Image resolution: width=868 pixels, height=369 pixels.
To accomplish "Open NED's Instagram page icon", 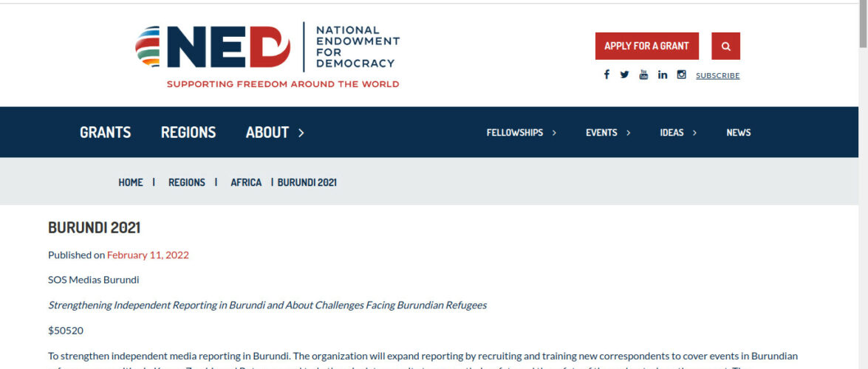I will (681, 75).
